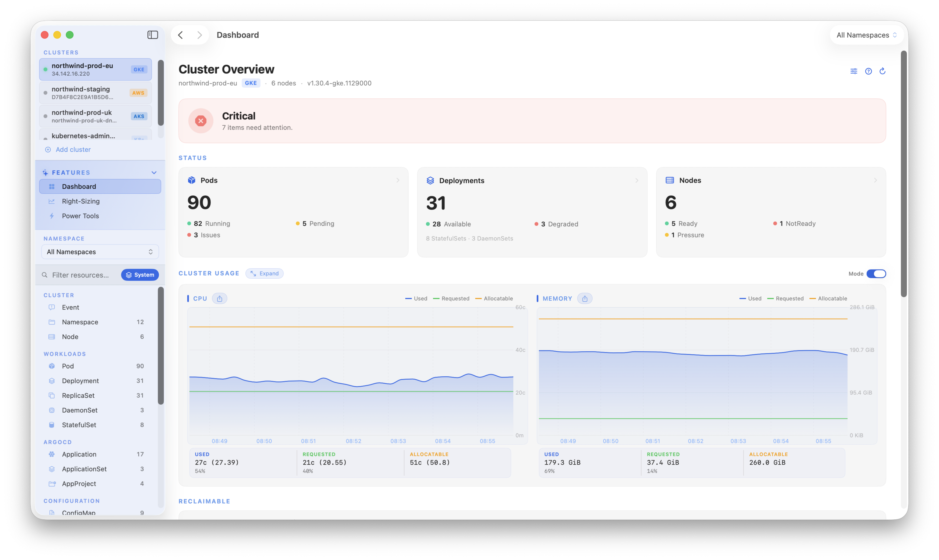Screen dimensions: 939x560
Task: Click the main content vertical scrollbar
Action: (903, 174)
